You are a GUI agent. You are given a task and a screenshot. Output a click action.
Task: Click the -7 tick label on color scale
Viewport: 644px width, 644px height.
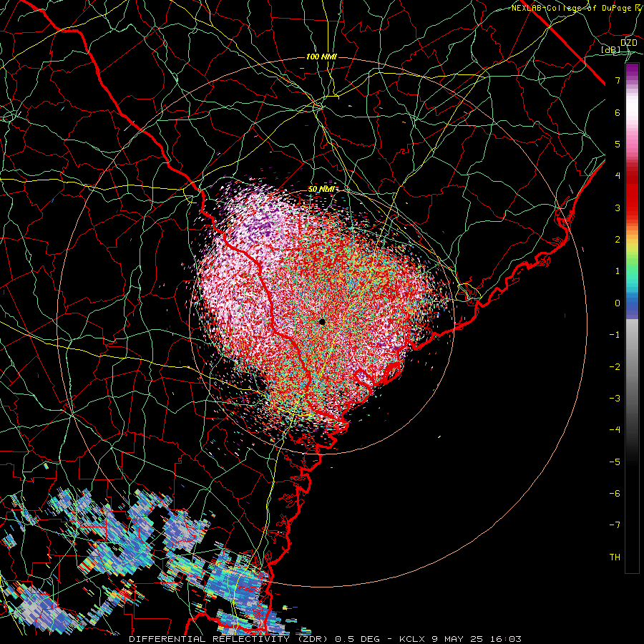[615, 525]
